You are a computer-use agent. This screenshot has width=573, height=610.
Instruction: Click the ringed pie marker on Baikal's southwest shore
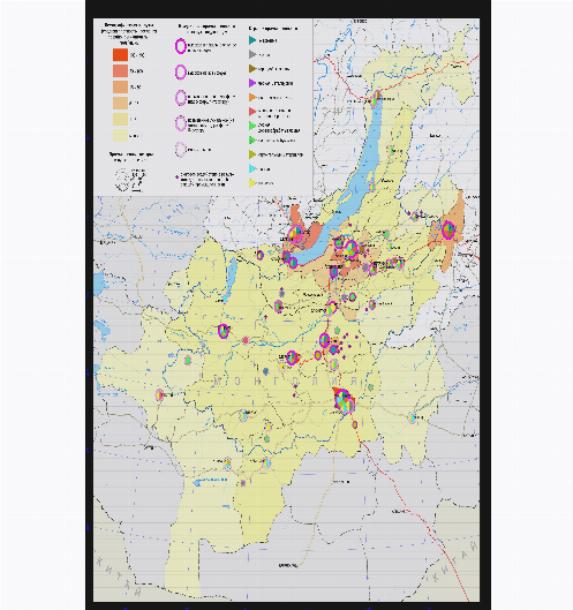(x=295, y=235)
